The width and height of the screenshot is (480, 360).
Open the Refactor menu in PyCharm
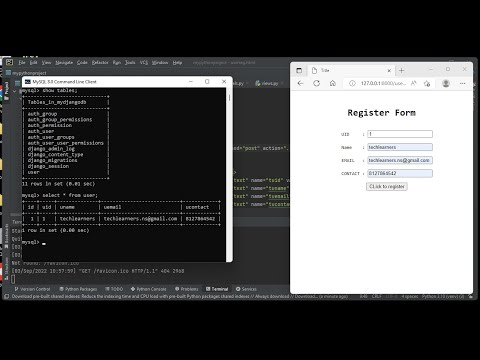(x=100, y=62)
